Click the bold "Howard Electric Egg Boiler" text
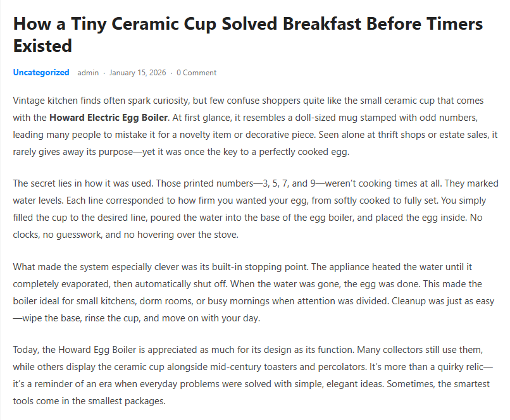 coord(109,117)
